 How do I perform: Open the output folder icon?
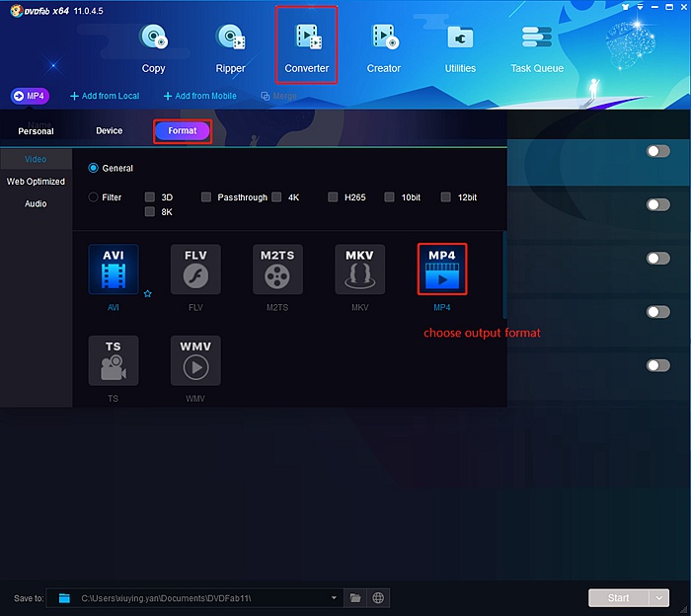pos(355,598)
